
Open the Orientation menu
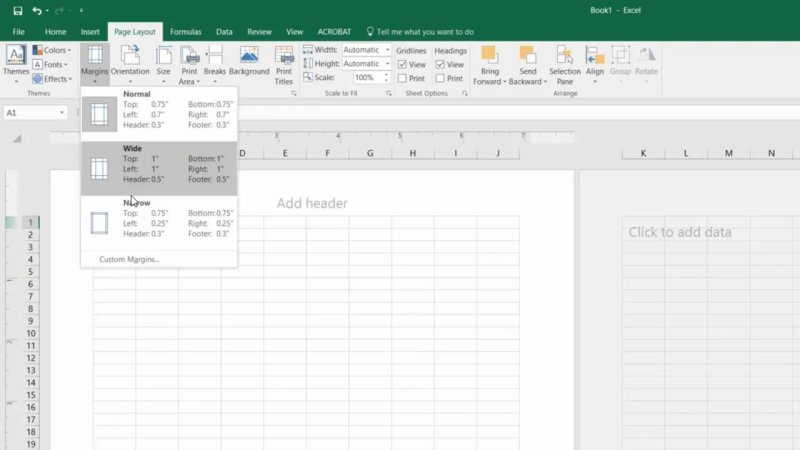130,65
